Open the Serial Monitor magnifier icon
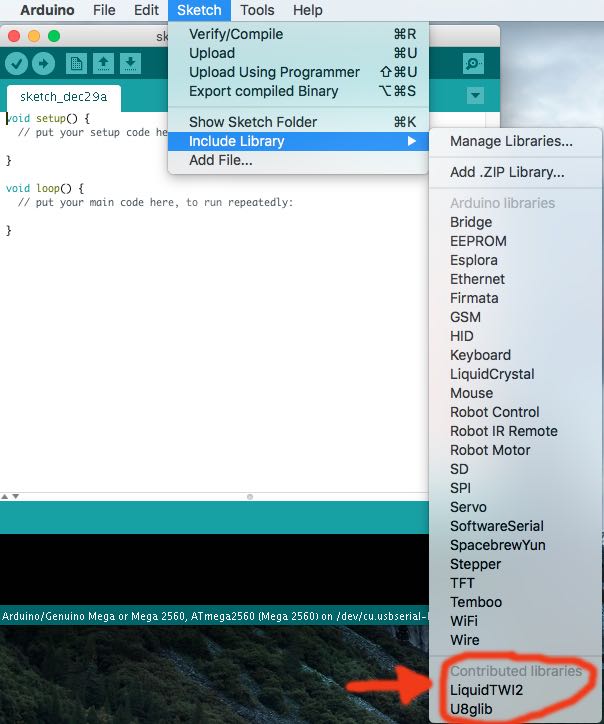This screenshot has height=724, width=604. (x=473, y=64)
